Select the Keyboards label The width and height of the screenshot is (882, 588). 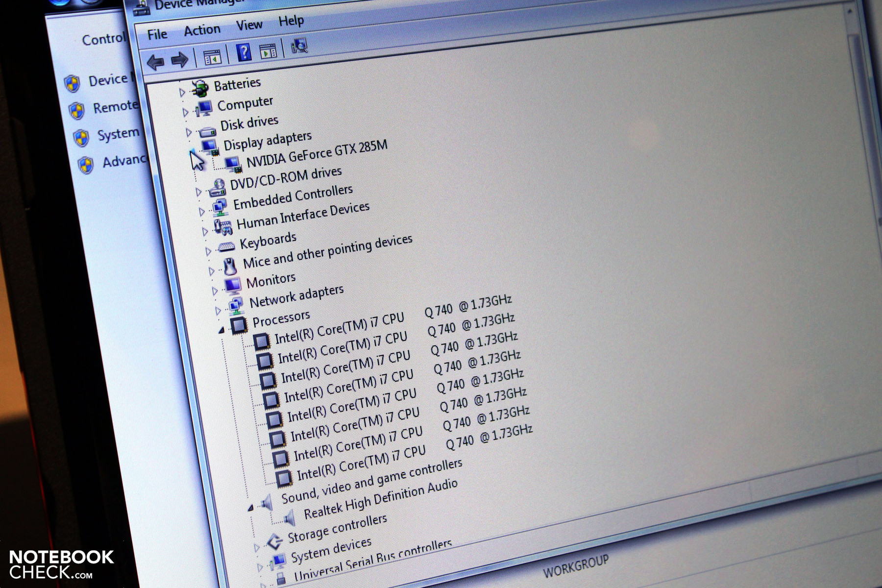click(268, 240)
